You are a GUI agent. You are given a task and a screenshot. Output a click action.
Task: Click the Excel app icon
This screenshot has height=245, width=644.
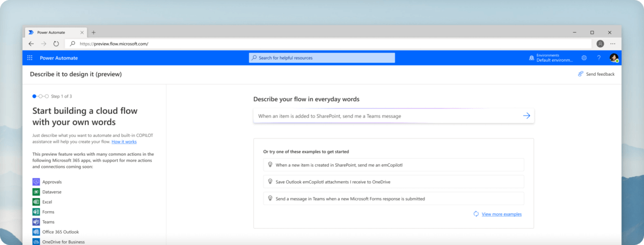[36, 201]
